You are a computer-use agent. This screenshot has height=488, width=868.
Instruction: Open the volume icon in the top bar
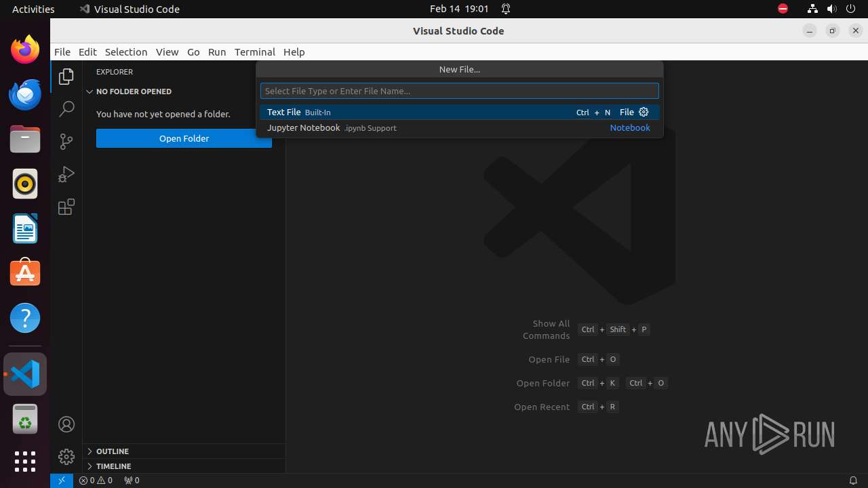pos(832,9)
